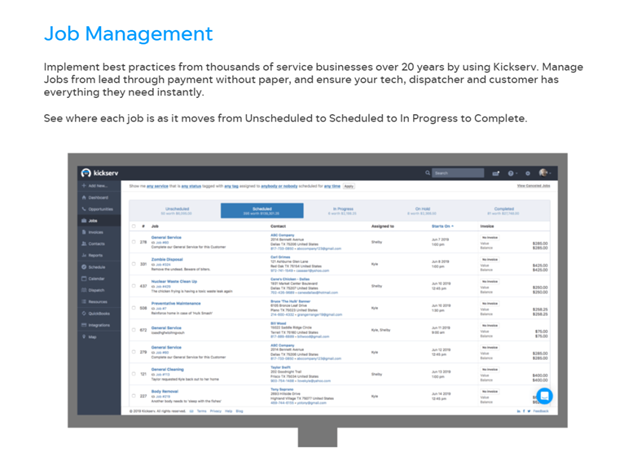Click the Map pin icon

pyautogui.click(x=84, y=337)
